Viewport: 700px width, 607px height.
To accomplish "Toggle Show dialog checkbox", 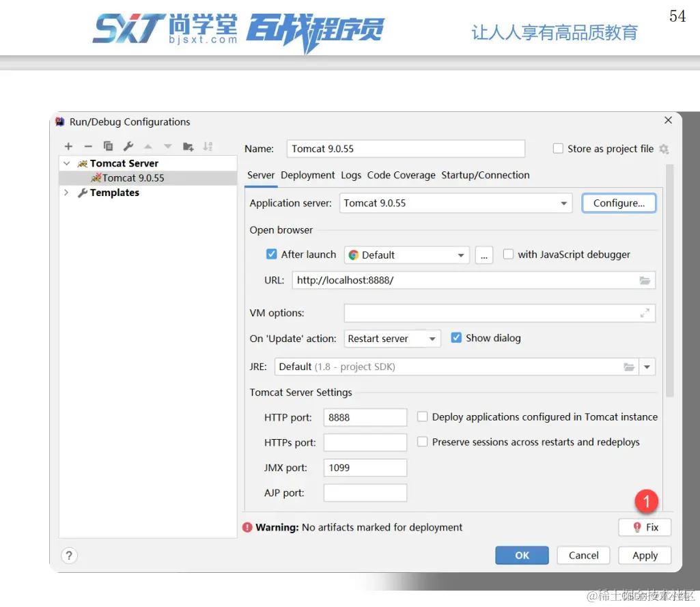I will point(456,338).
